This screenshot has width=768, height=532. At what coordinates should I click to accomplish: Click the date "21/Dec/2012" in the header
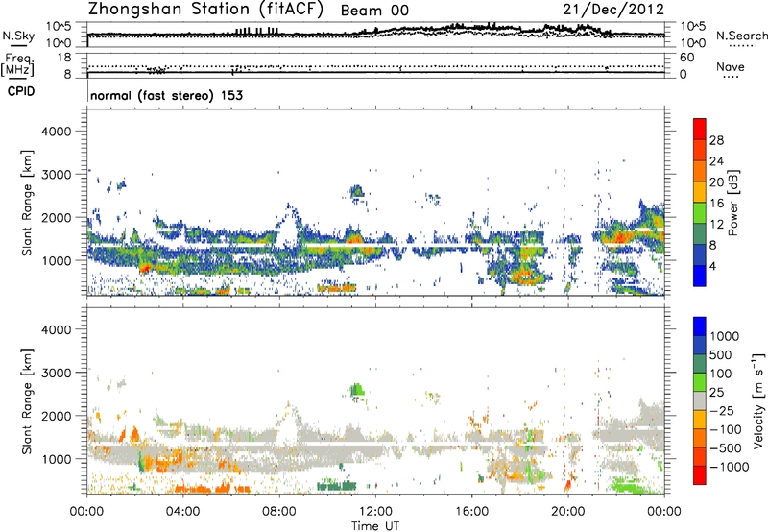(x=613, y=10)
